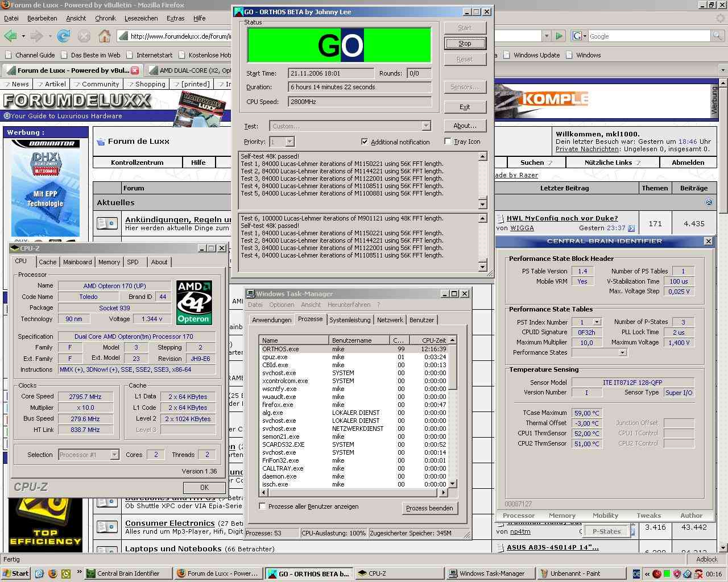728x582 pixels.
Task: Click the Dominator DHX advertisement image
Action: click(45, 188)
